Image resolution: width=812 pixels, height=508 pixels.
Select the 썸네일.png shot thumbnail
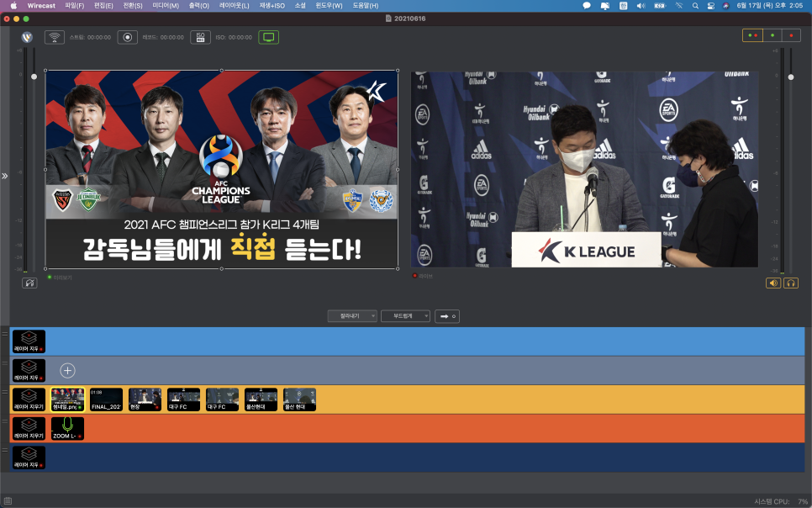click(67, 400)
